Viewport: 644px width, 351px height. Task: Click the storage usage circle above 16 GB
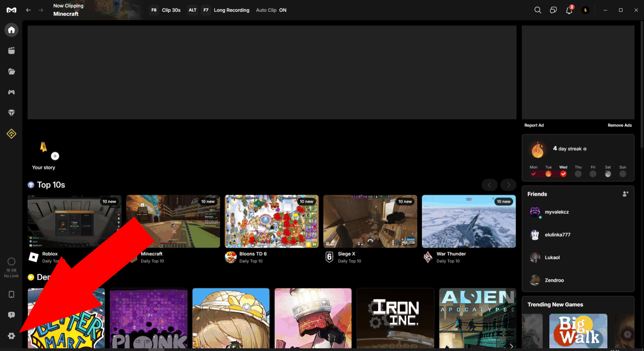tap(11, 262)
